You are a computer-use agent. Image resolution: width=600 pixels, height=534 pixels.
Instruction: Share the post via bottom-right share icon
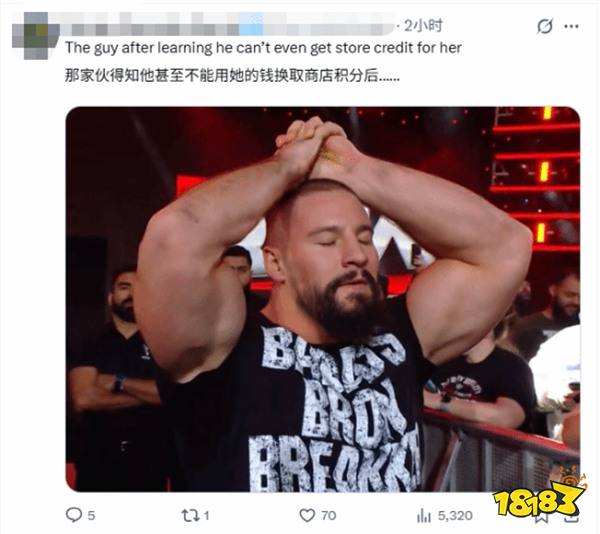pos(572,518)
